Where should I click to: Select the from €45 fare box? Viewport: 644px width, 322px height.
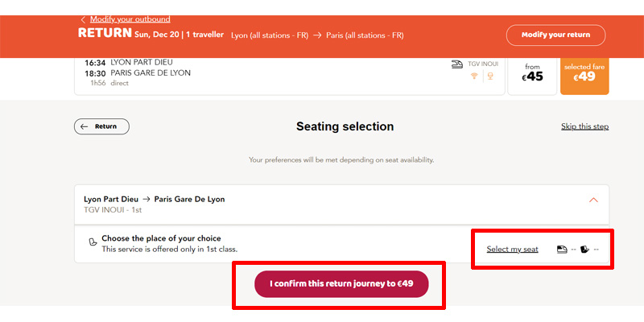pos(532,76)
